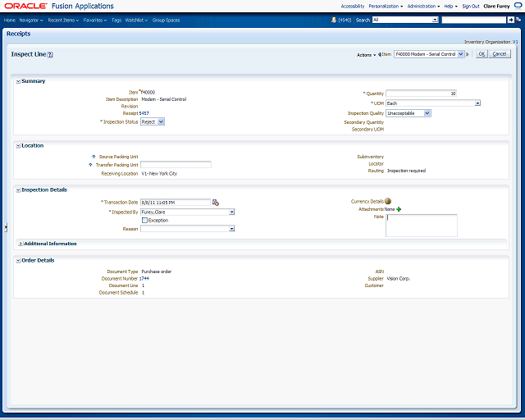The image size is (525, 420).
Task: Open the Navigator menu
Action: point(31,19)
